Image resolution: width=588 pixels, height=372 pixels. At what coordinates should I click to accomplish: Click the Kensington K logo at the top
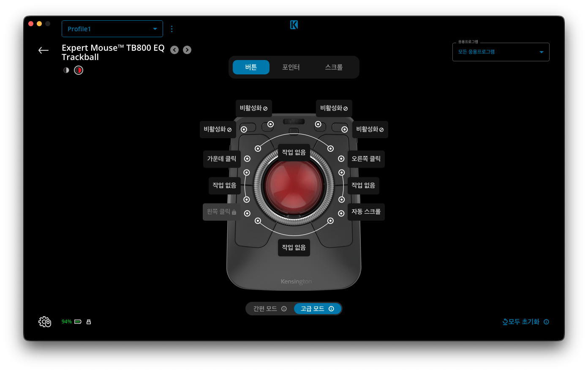point(294,25)
